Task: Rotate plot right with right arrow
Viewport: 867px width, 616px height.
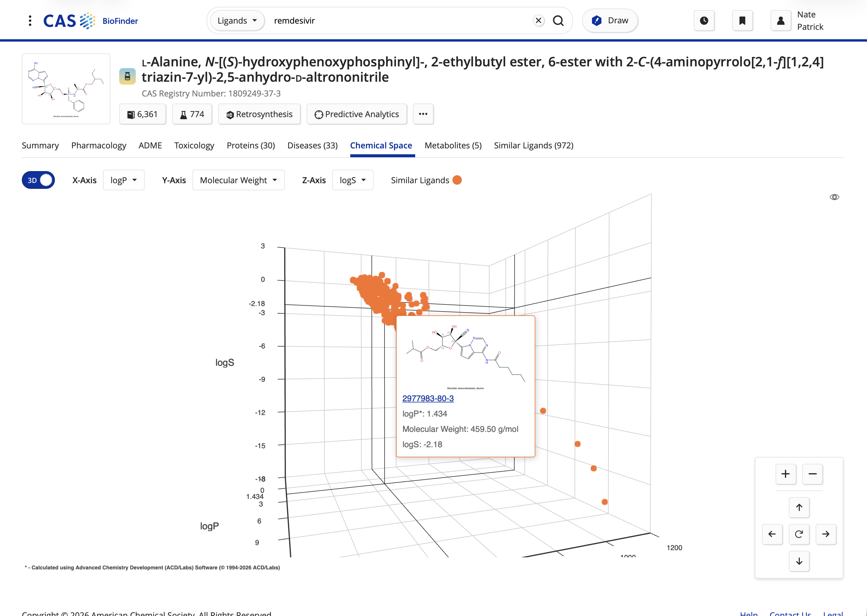Action: (826, 534)
